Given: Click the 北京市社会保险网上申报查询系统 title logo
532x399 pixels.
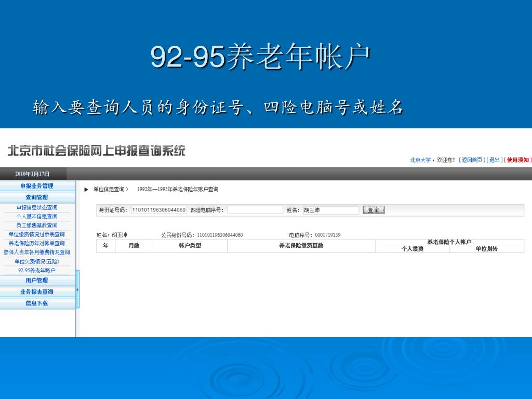Looking at the screenshot, I should coord(96,151).
